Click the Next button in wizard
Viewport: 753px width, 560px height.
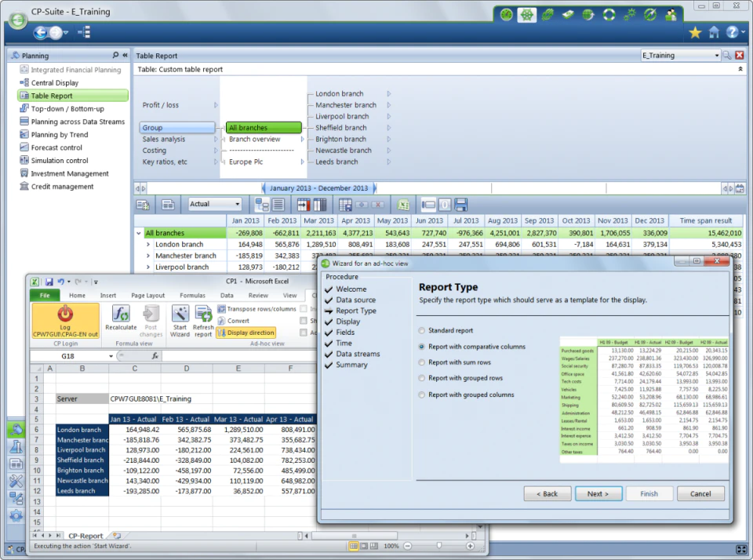click(598, 493)
